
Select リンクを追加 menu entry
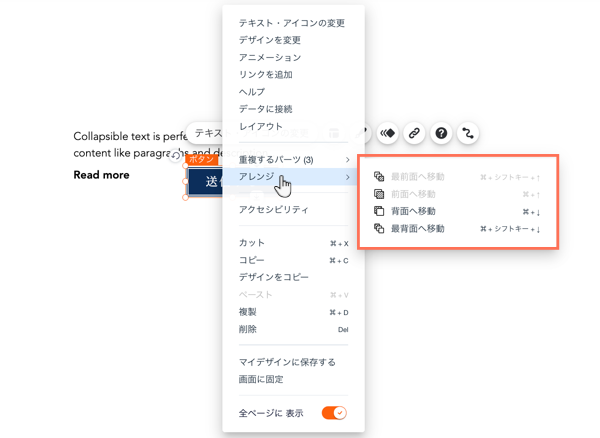pos(266,75)
